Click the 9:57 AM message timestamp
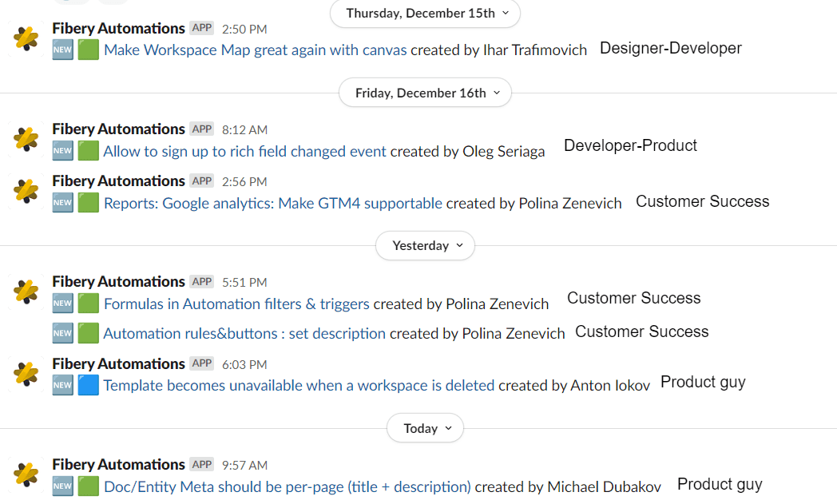Screen dimensions: 837x504 coord(244,465)
